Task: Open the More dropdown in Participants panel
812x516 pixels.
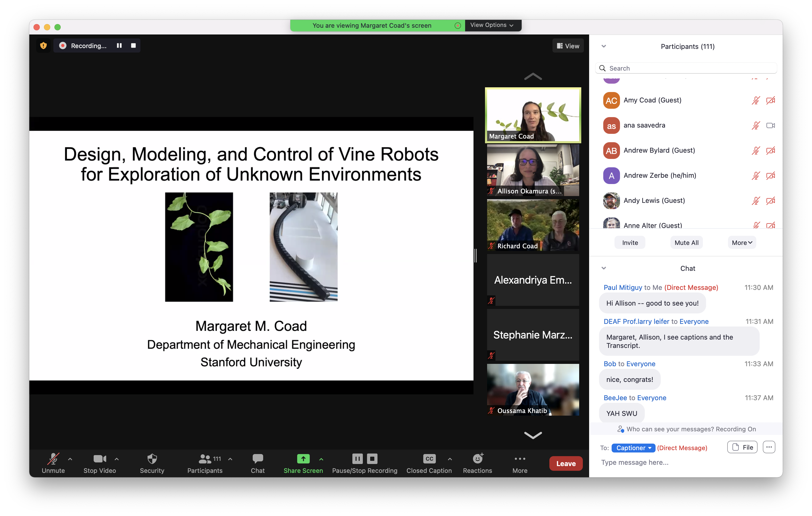Action: coord(742,243)
